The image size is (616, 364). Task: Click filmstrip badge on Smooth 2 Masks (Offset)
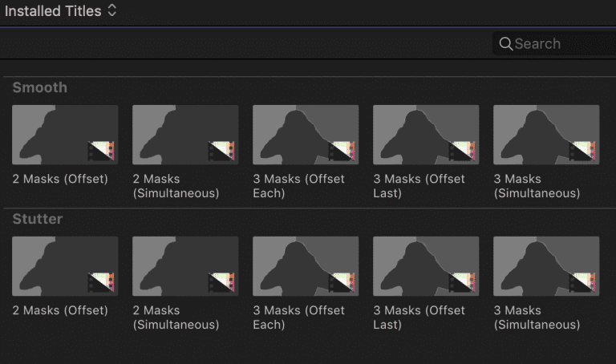pos(101,152)
